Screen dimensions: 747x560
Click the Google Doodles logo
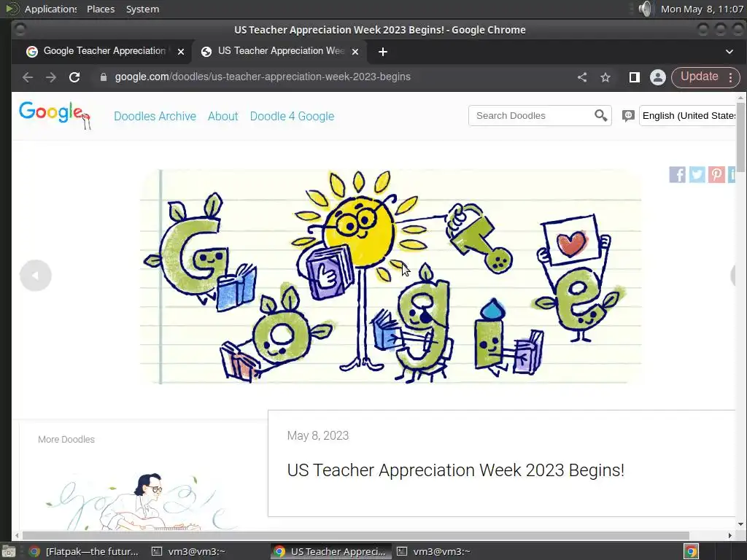(x=54, y=114)
